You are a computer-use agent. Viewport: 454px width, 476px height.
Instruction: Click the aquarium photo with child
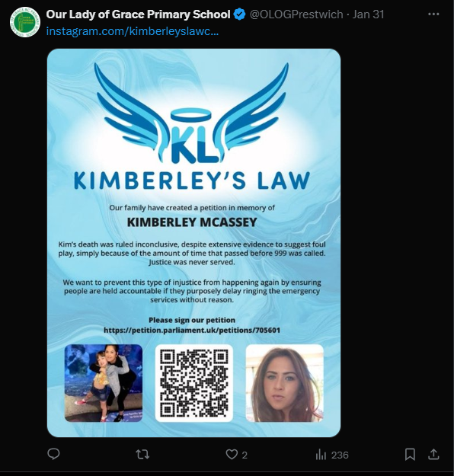point(104,383)
